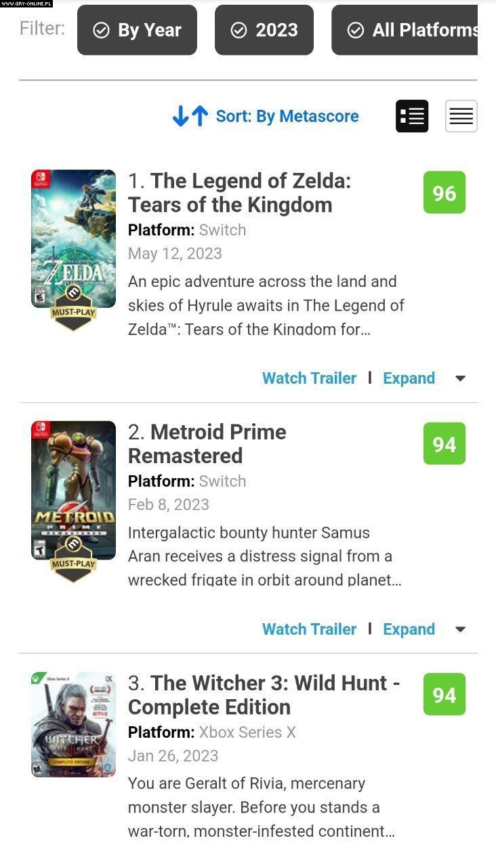496x868 pixels.
Task: Toggle the 2023 year filter
Action: (x=264, y=31)
